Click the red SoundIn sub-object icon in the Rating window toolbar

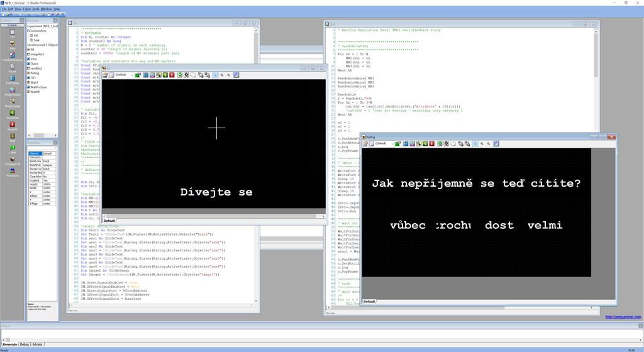(x=431, y=143)
